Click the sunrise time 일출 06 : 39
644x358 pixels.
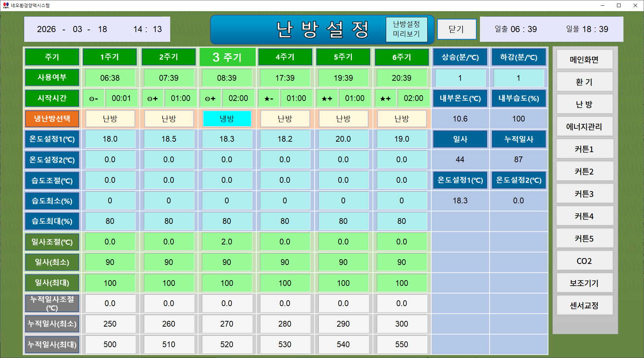[516, 29]
